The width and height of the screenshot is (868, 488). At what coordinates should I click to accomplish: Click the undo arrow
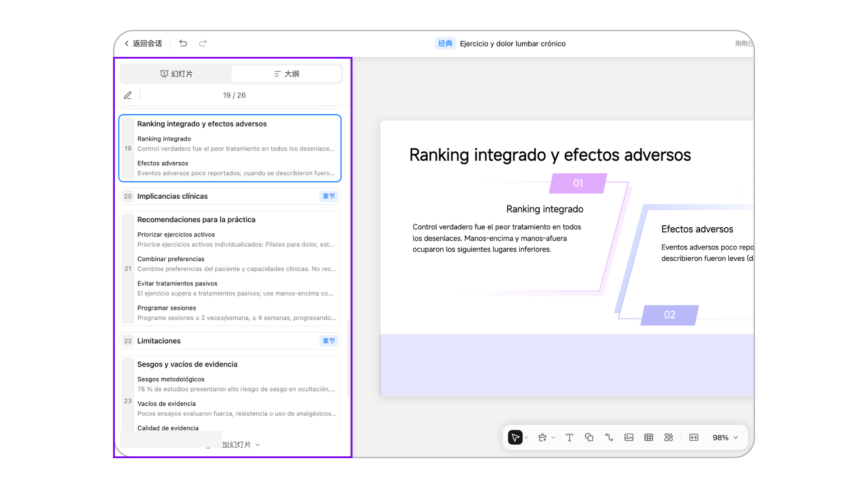coord(183,43)
